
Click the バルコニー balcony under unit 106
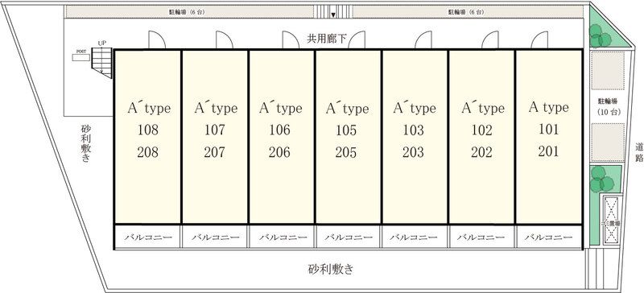283,237
